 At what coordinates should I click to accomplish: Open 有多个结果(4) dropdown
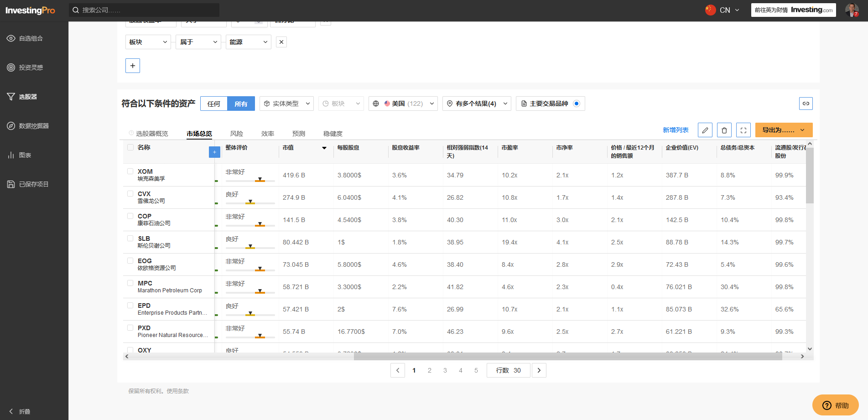point(477,104)
